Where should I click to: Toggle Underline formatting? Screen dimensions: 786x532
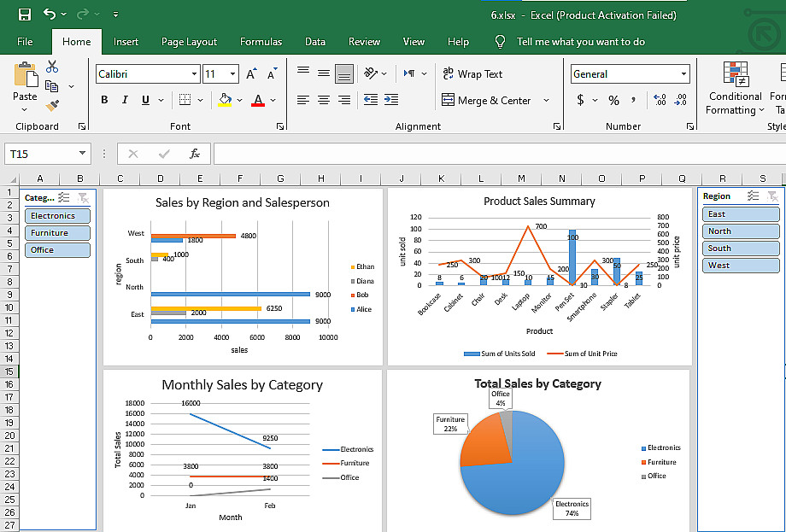click(145, 100)
